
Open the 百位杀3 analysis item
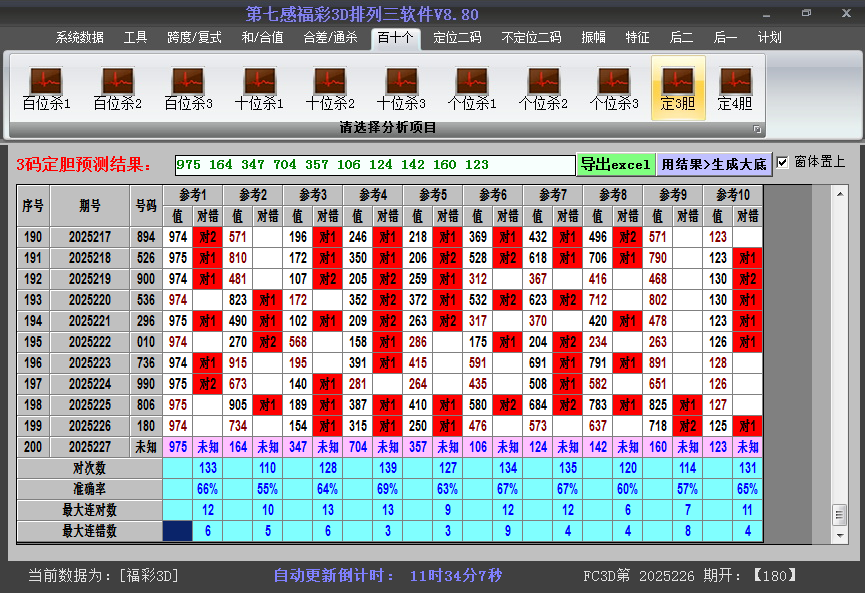pos(188,88)
